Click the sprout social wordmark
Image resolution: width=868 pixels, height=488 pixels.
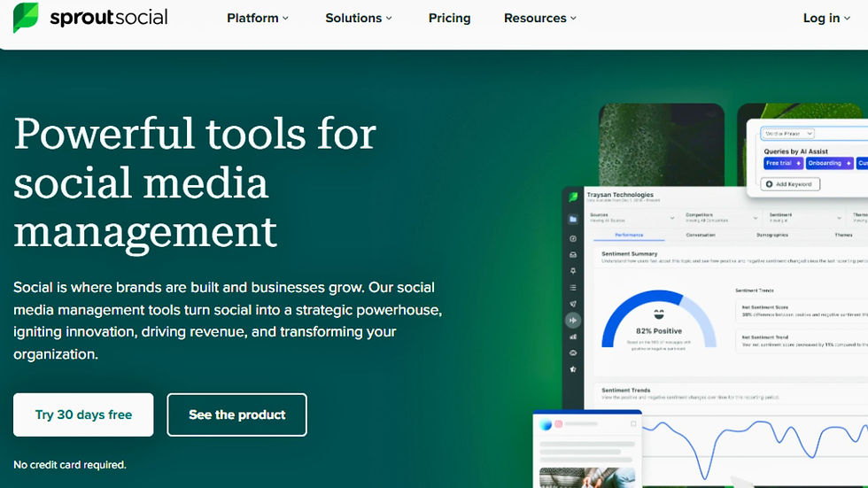point(108,18)
